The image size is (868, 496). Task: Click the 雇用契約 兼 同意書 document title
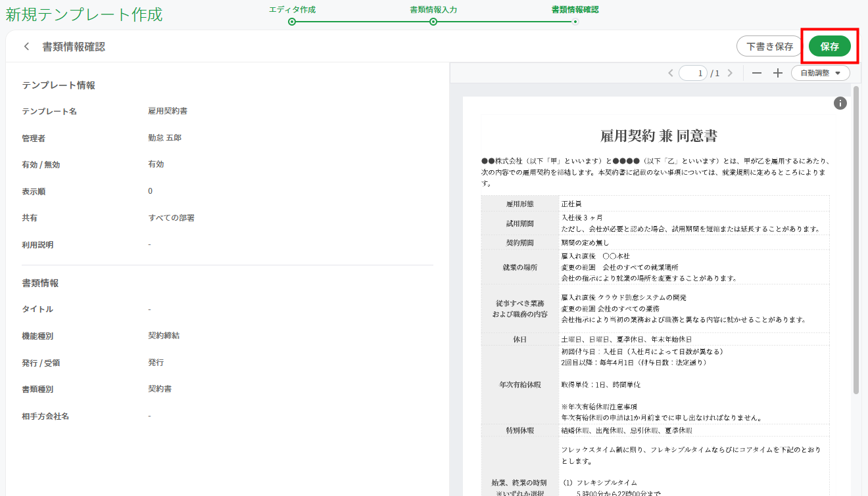659,136
